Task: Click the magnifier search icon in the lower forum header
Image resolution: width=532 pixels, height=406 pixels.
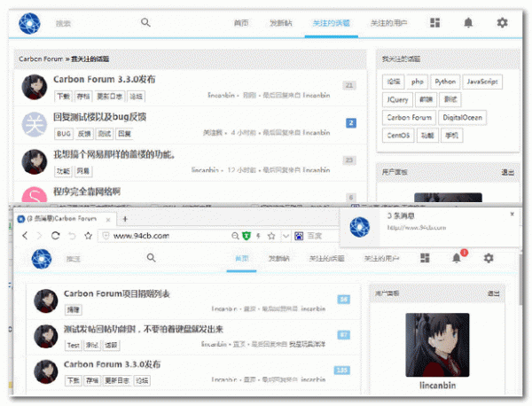Action: pos(152,258)
